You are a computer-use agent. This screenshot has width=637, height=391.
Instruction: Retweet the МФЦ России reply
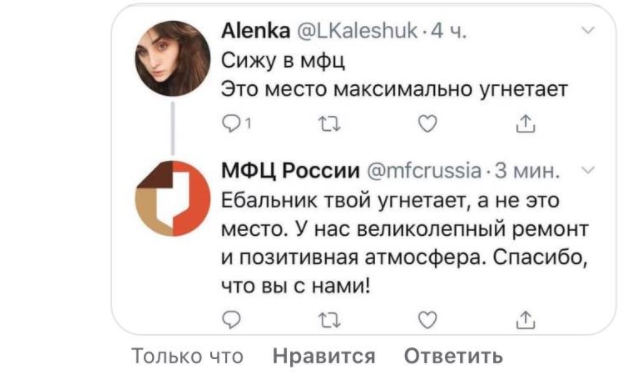coord(329,320)
